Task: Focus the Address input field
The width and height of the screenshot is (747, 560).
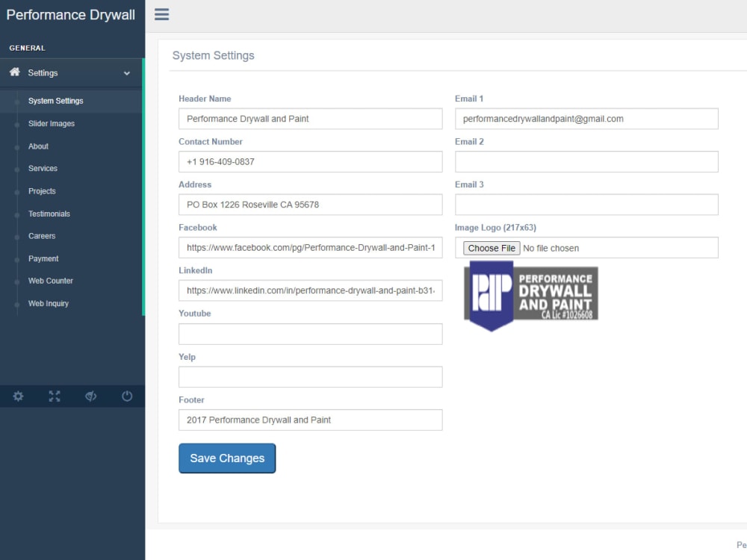Action: pos(311,205)
